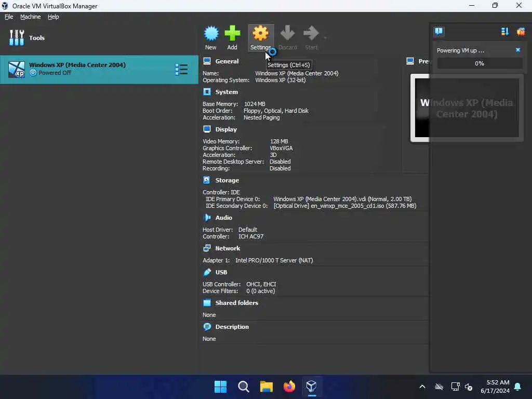Click the Name value Windows XP (Media Center 2004)

pyautogui.click(x=297, y=73)
